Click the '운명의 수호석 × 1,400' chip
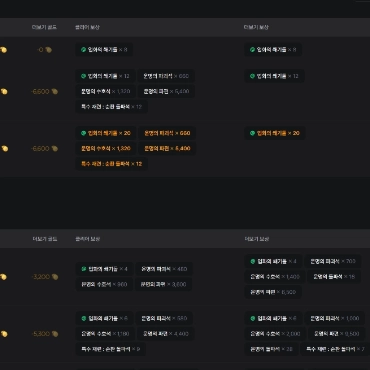 tap(275, 277)
